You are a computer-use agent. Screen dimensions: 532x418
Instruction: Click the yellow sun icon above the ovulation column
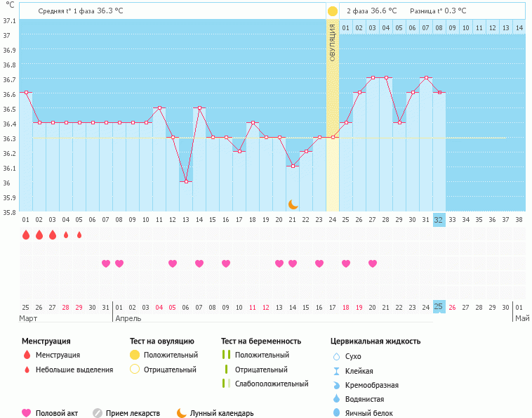(x=333, y=11)
